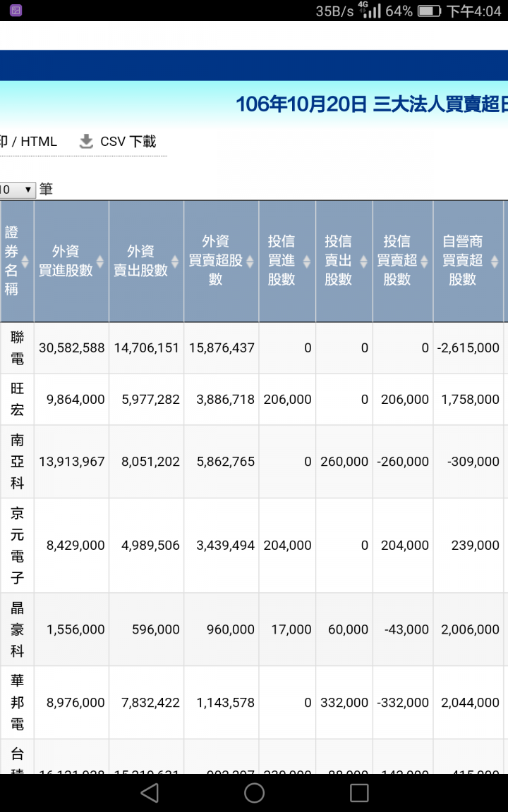The image size is (508, 812).
Task: Click the value 14,706,151
Action: click(147, 348)
